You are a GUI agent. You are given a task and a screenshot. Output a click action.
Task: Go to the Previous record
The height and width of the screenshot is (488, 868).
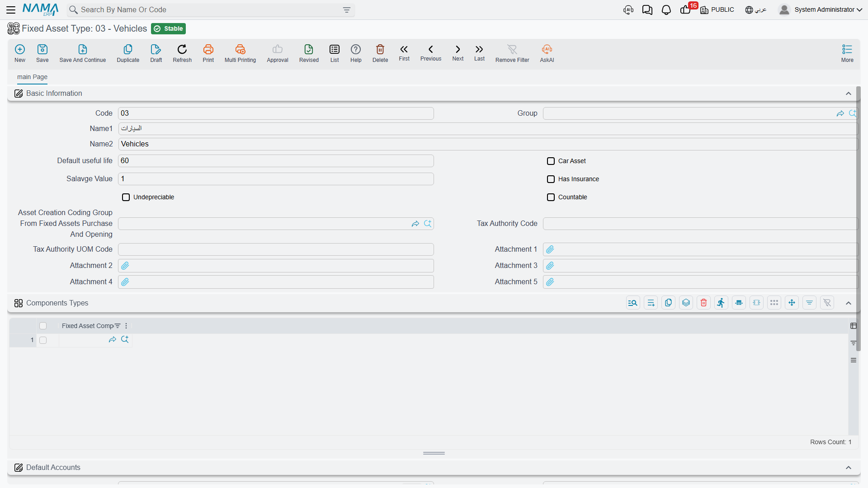pyautogui.click(x=431, y=53)
